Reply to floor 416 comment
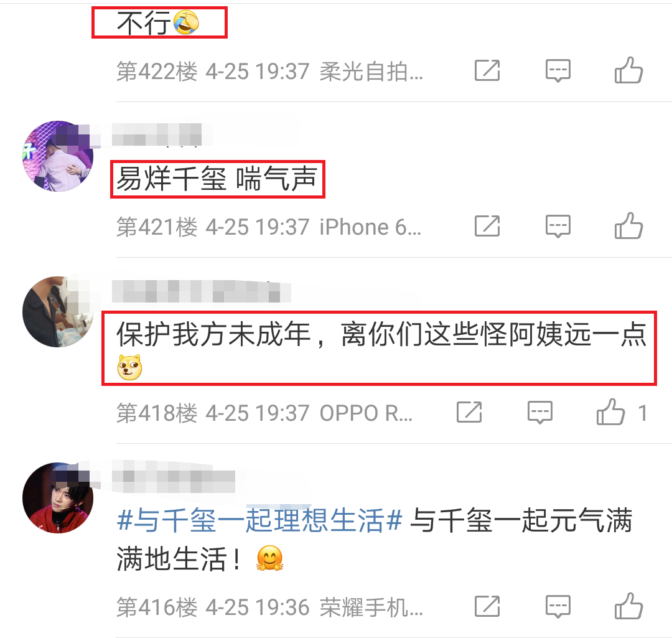This screenshot has height=638, width=672. [x=558, y=607]
